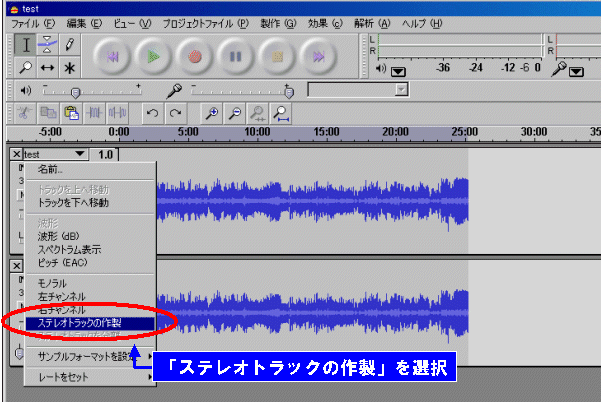Choose ピッチ (EAC) display option
Viewport: 601px width, 402px height.
(x=90, y=263)
